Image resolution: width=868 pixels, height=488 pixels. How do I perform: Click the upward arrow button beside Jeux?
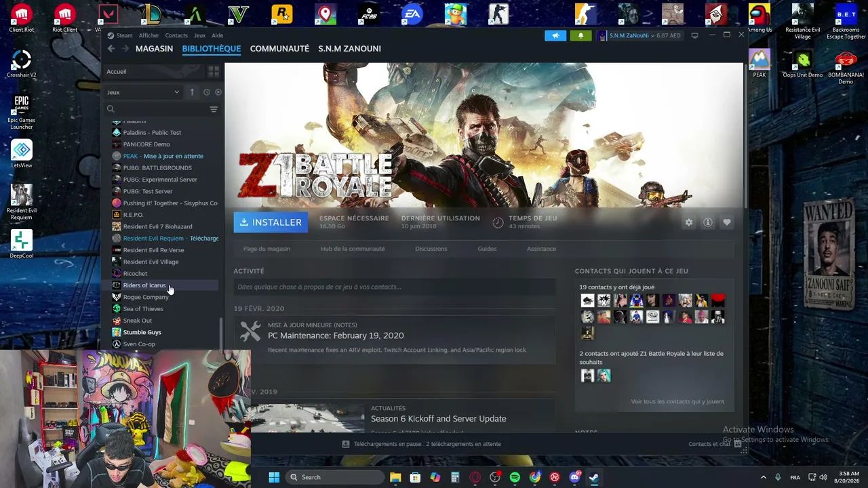[x=192, y=92]
